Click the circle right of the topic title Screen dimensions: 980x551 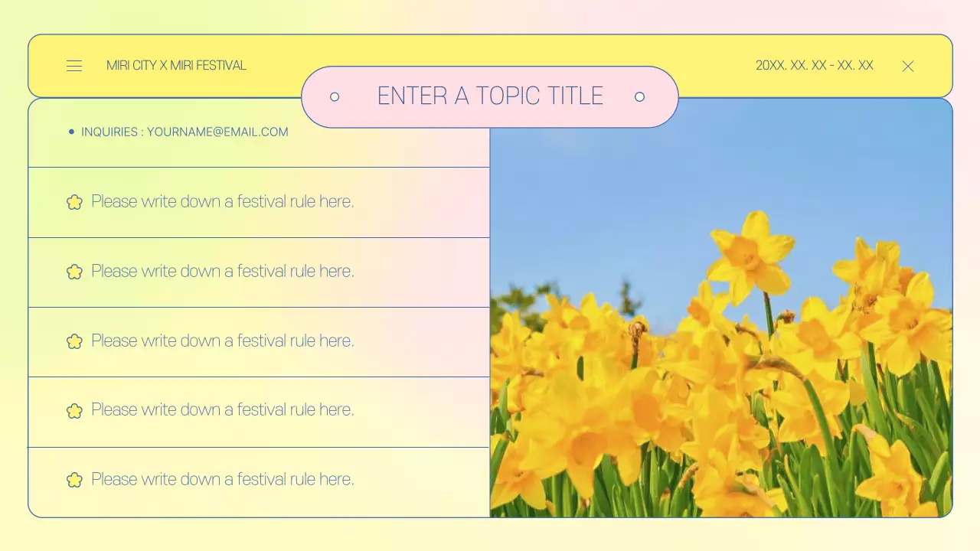click(639, 96)
